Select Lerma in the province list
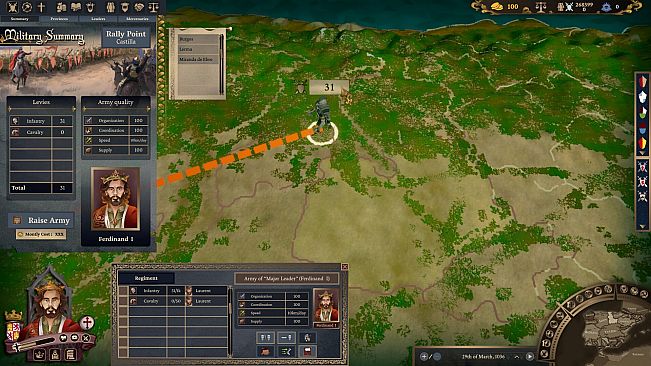Viewport: 651px width, 366px height. point(198,49)
